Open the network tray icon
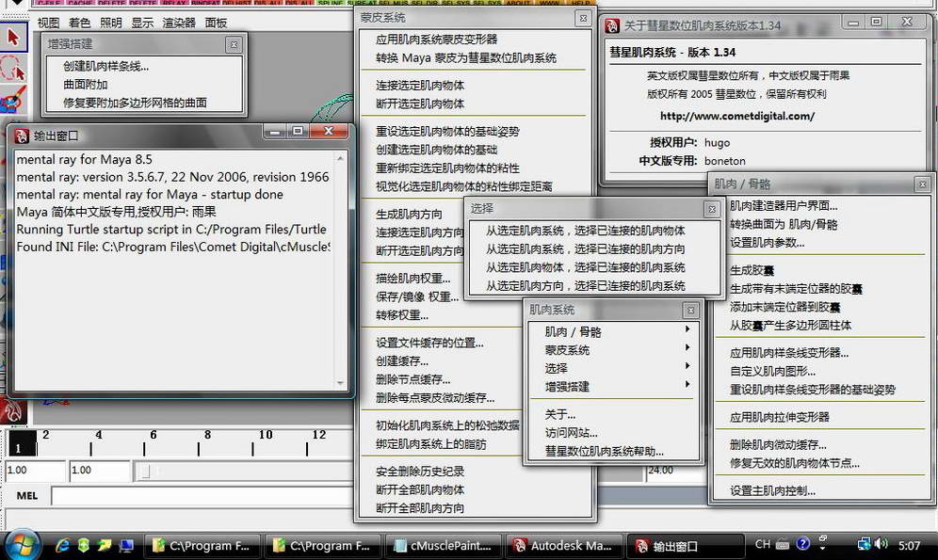This screenshot has width=938, height=560. click(864, 544)
